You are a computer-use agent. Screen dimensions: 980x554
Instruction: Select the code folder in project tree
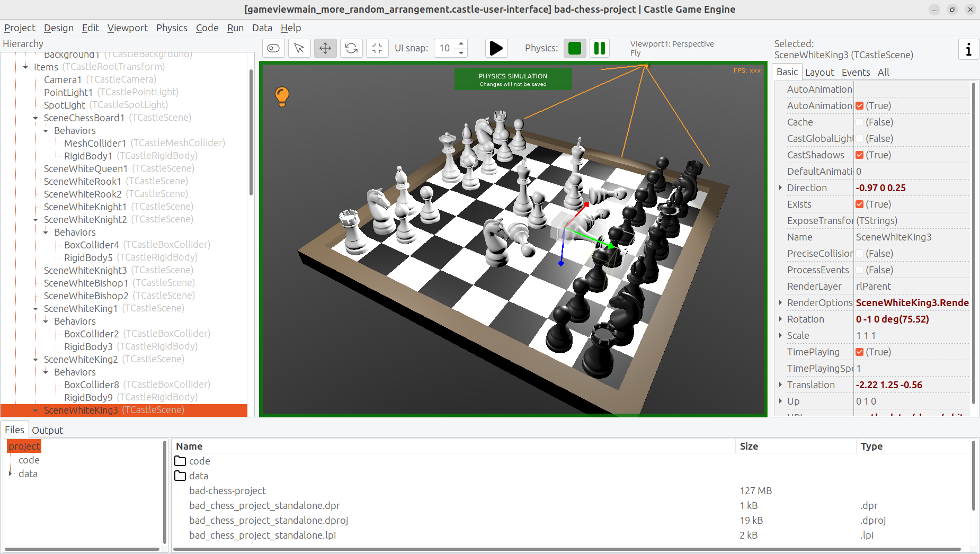click(29, 460)
